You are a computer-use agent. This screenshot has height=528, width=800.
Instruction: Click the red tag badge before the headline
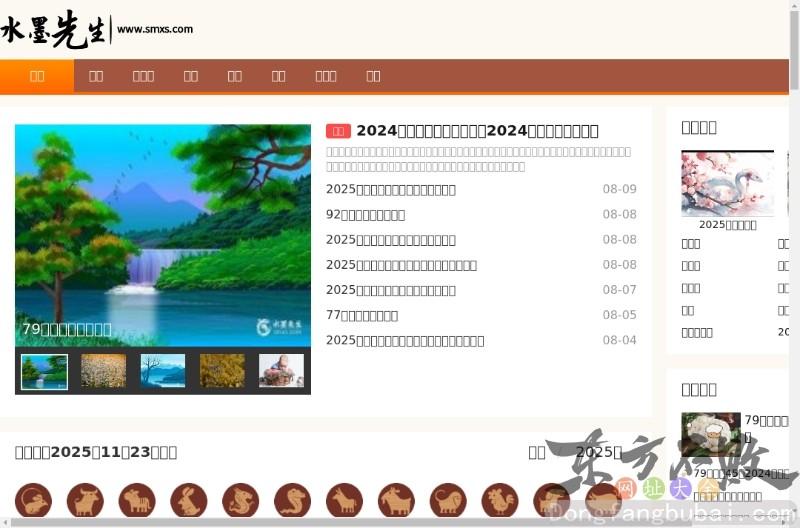pyautogui.click(x=338, y=131)
